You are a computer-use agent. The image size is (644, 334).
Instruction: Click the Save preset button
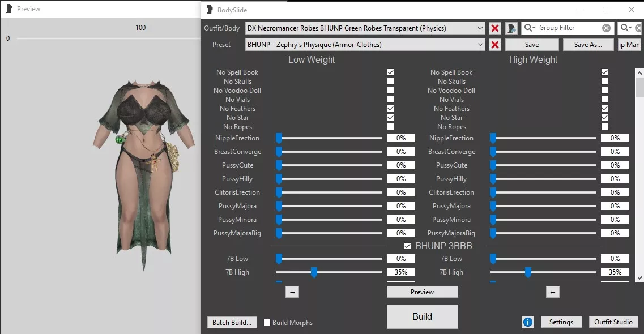coord(532,44)
